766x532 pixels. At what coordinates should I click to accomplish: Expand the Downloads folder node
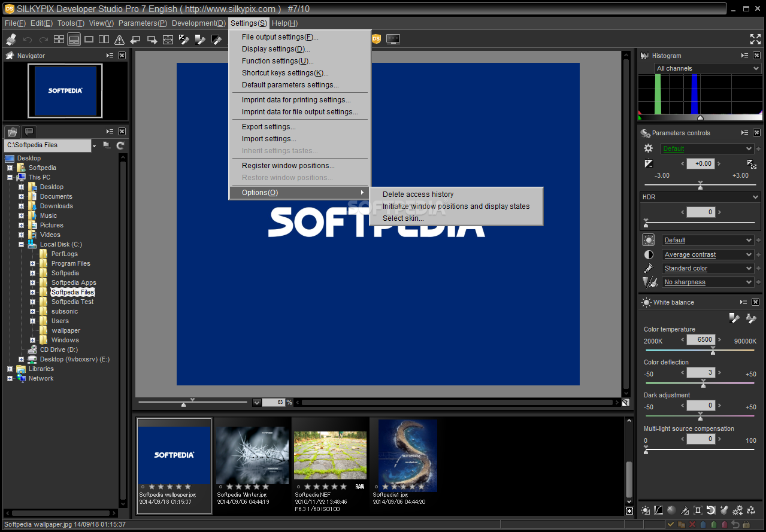pyautogui.click(x=21, y=206)
